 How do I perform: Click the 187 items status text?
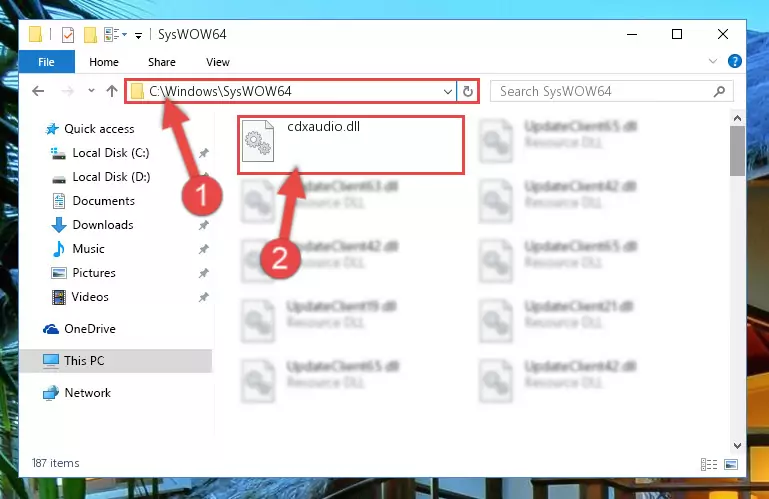55,463
